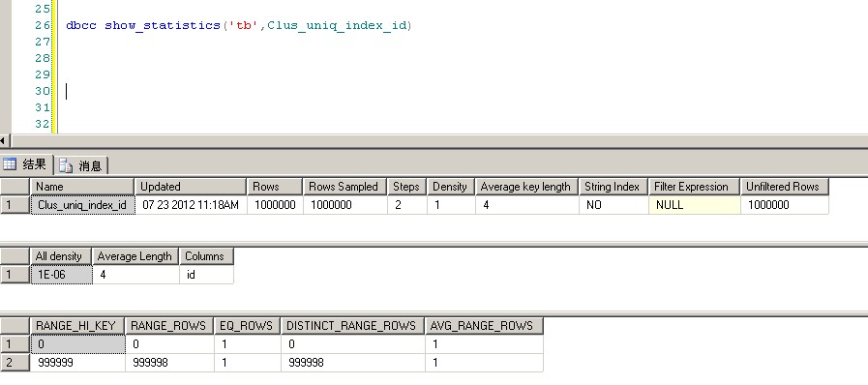This screenshot has height=385, width=868.
Task: Select the Updated column header
Action: click(x=191, y=187)
